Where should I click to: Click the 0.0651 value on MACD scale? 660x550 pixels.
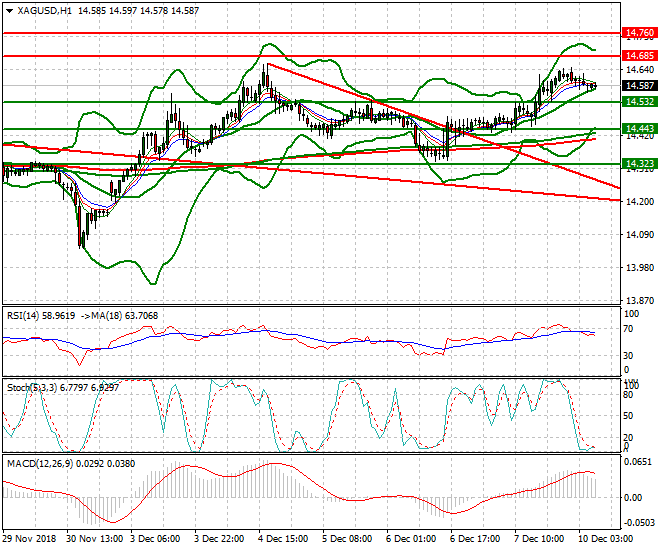pyautogui.click(x=638, y=465)
